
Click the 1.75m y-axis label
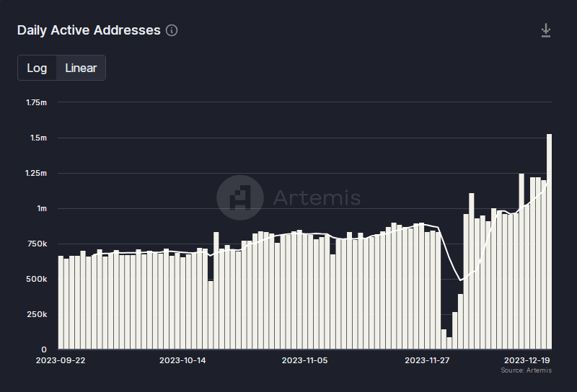(x=36, y=102)
